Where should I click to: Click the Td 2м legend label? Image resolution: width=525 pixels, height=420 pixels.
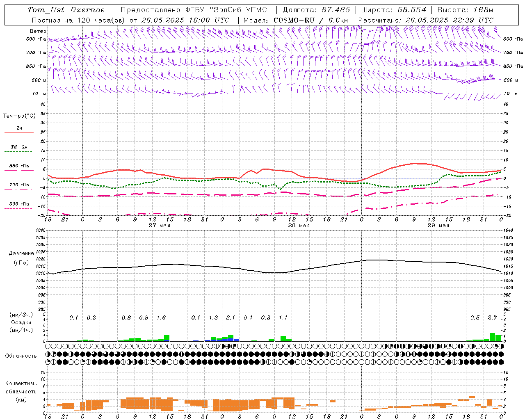19,147
